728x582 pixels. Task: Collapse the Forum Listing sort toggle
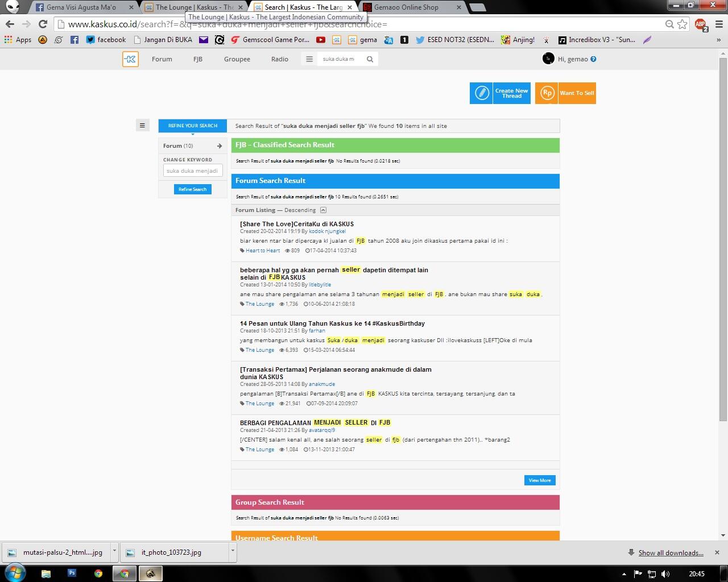coord(323,210)
